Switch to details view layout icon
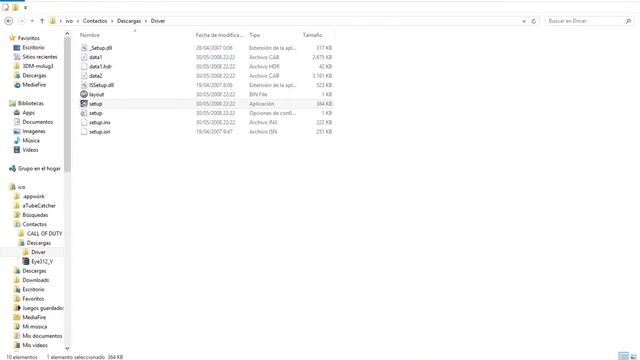Viewport: 640px width, 360px height. (623, 356)
